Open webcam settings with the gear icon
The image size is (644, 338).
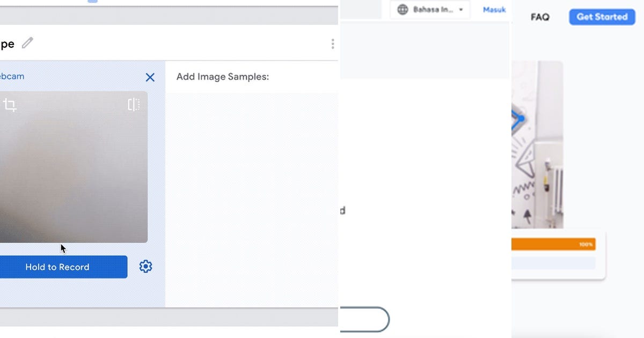145,266
